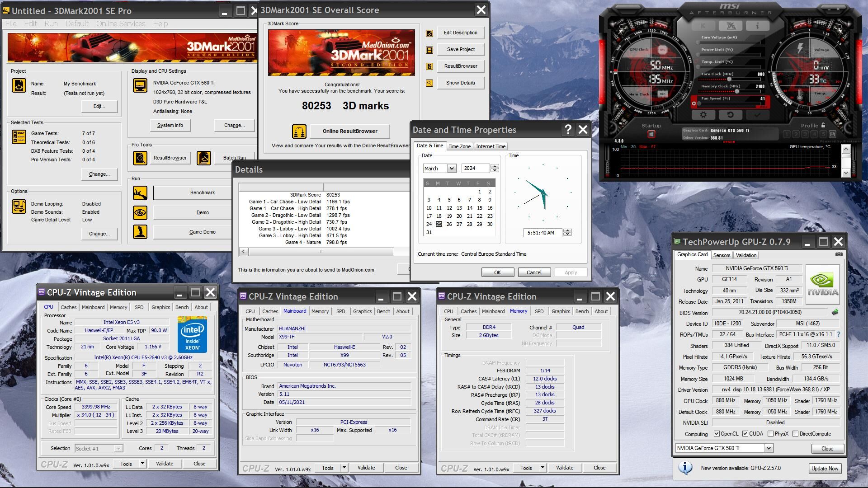Click Online ResultBrowser icon

pyautogui.click(x=299, y=131)
